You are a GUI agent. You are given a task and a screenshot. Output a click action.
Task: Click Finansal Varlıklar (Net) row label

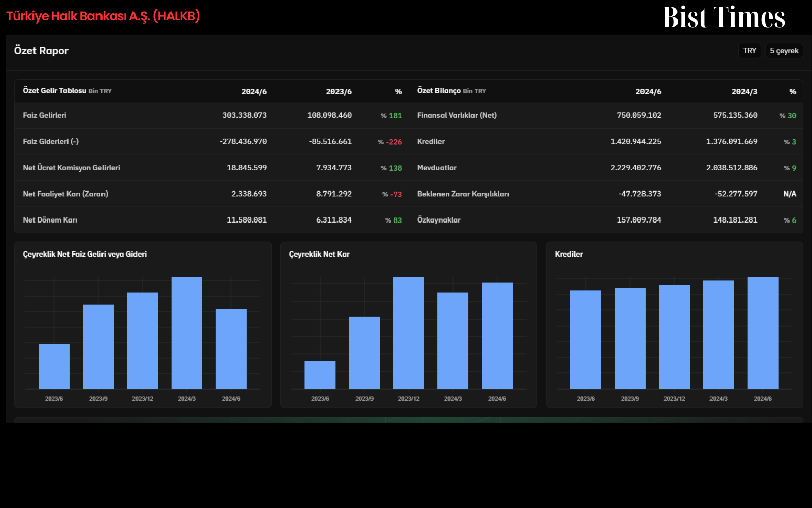click(457, 115)
